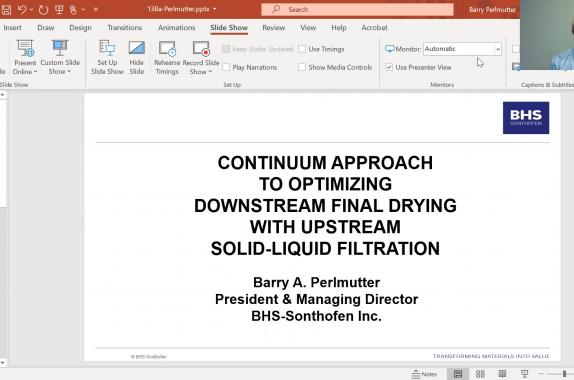This screenshot has width=574, height=380.
Task: Start Slide Show from status bar icon
Action: click(x=525, y=374)
